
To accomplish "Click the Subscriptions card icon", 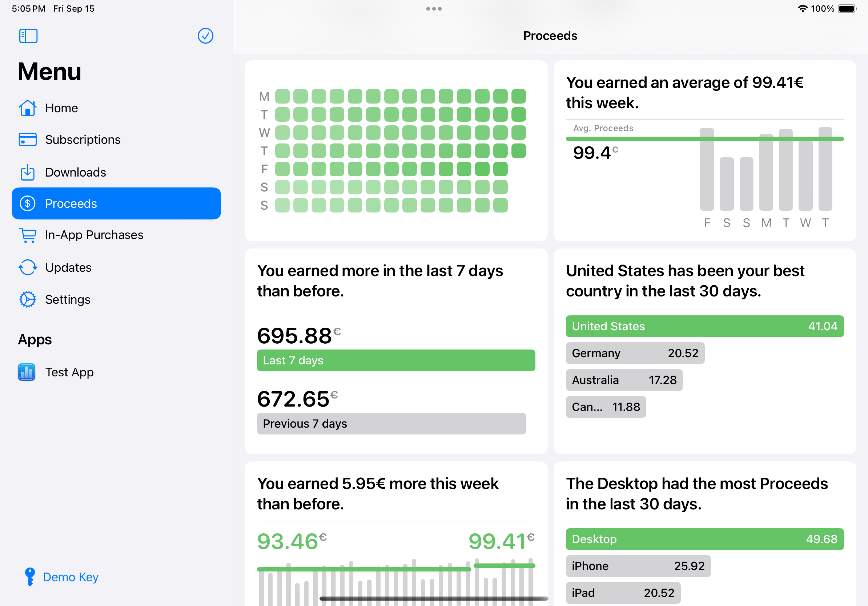I will pyautogui.click(x=27, y=140).
